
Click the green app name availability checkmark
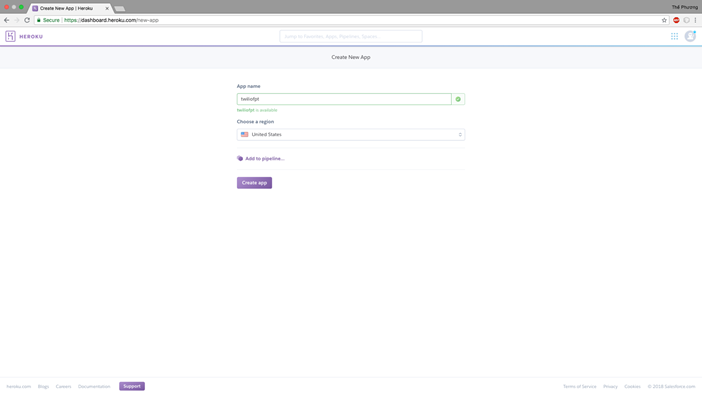pyautogui.click(x=458, y=99)
